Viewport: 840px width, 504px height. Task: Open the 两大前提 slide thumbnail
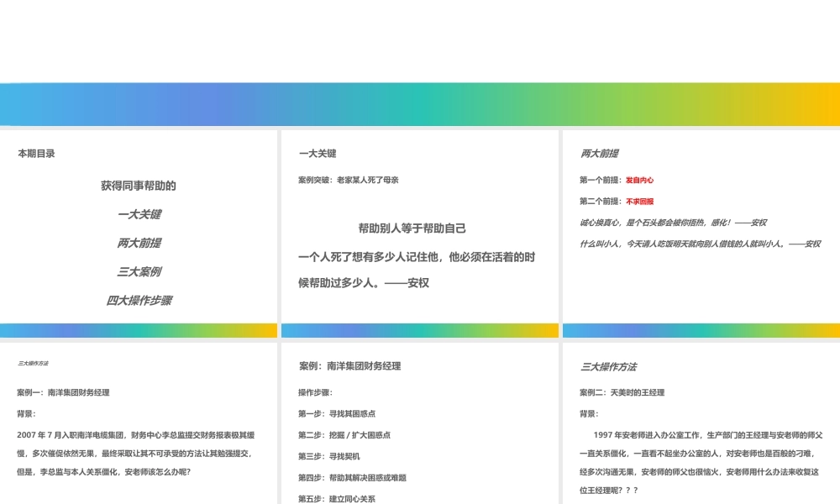(701, 234)
